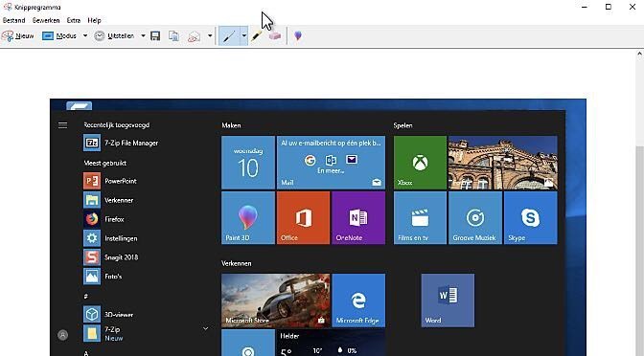Open the calendar tile showing woensdag 10
Screen dimensions: 644x356
click(x=248, y=163)
